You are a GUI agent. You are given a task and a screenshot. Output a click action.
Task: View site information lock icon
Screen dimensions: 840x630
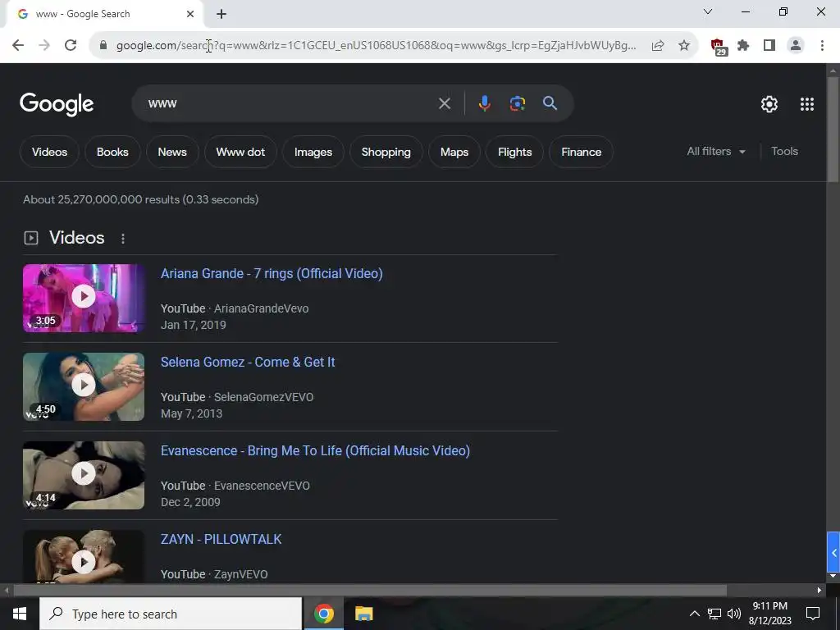tap(103, 46)
